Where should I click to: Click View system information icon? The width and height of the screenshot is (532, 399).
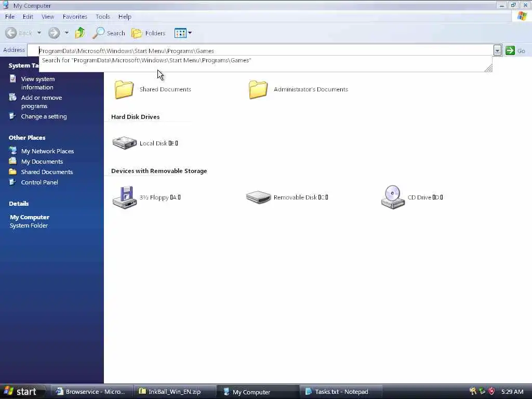[13, 79]
